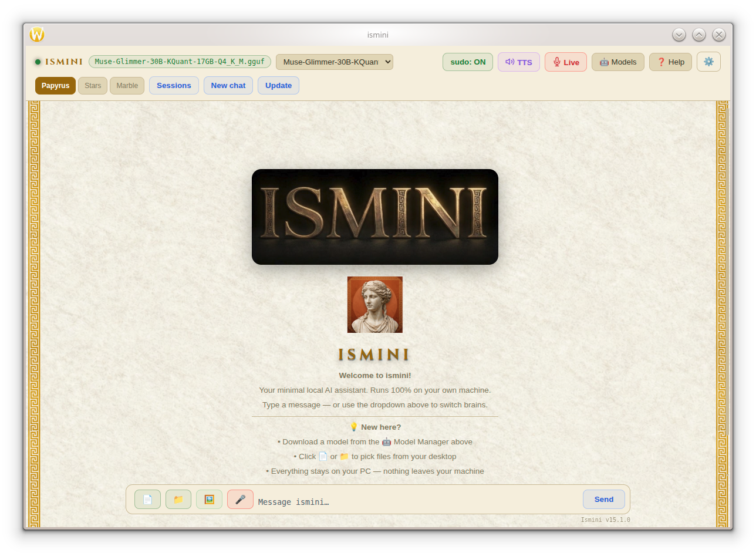Open the Help panel
The height and width of the screenshot is (553, 756).
670,62
